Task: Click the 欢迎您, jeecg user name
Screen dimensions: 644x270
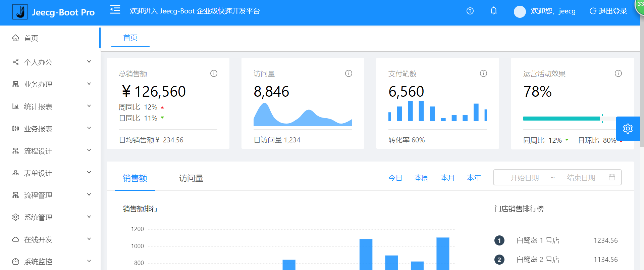Action: coord(553,11)
